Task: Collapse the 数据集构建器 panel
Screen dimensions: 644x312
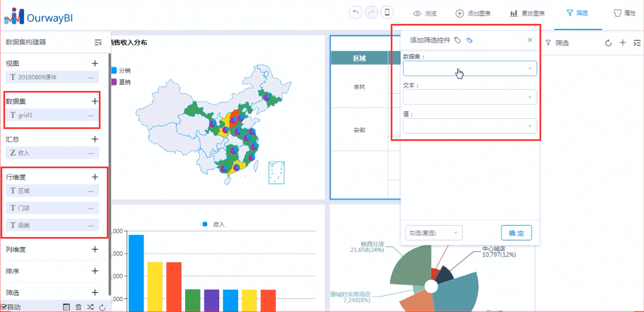Action: 98,43
